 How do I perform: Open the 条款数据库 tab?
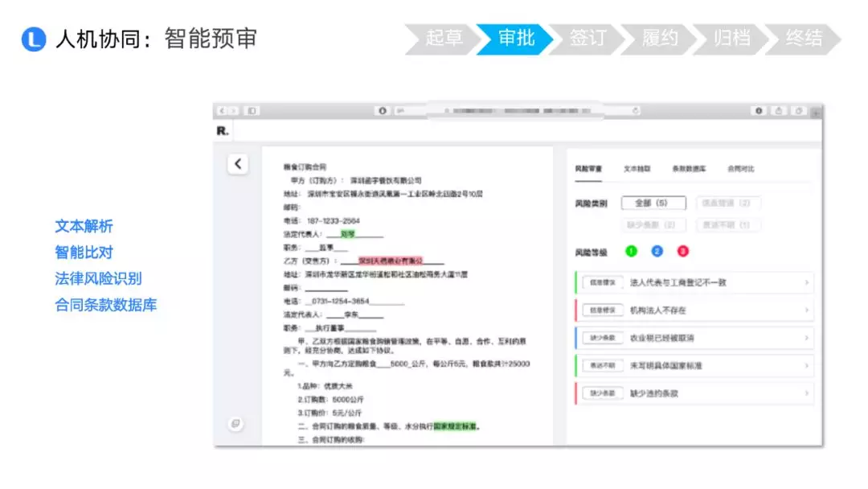click(x=690, y=169)
